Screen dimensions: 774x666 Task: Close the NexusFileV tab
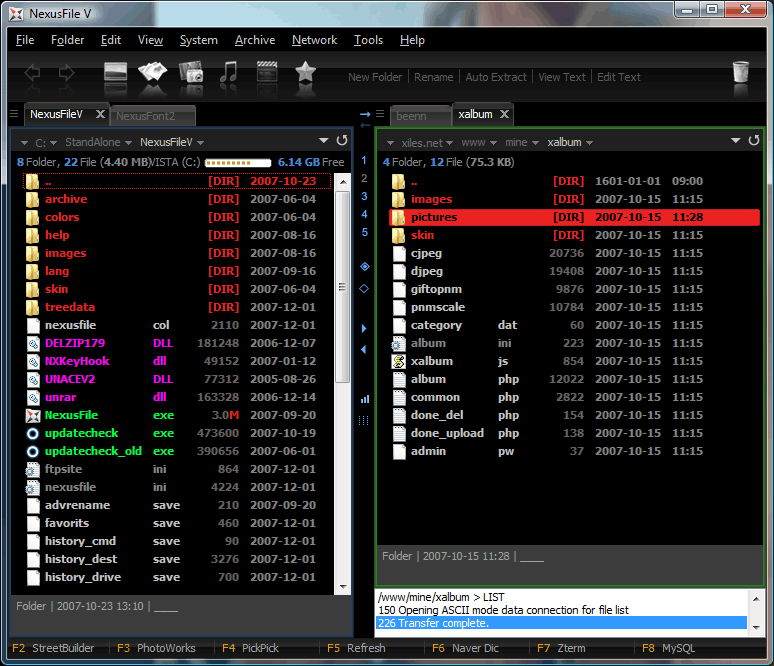tap(100, 114)
